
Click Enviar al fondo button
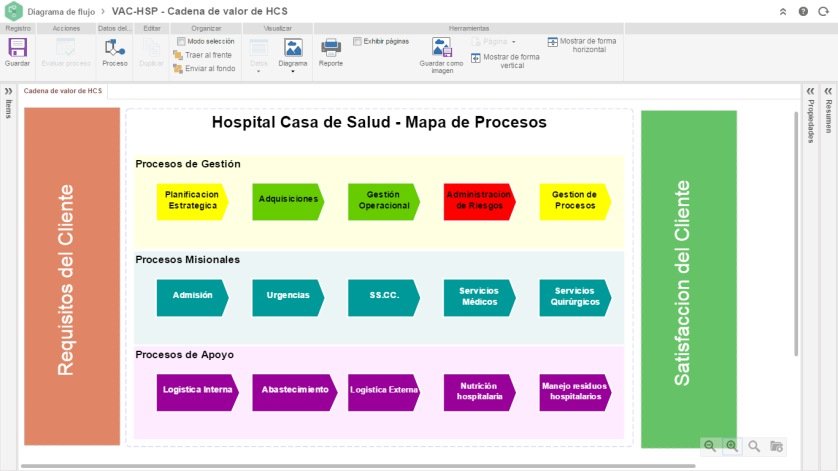tap(204, 68)
